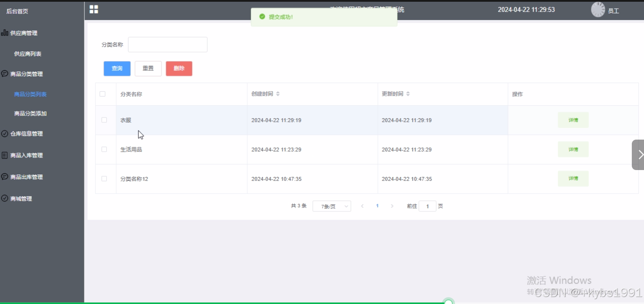The image size is (644, 304).
Task: Toggle the select-all header checkbox
Action: [x=103, y=94]
